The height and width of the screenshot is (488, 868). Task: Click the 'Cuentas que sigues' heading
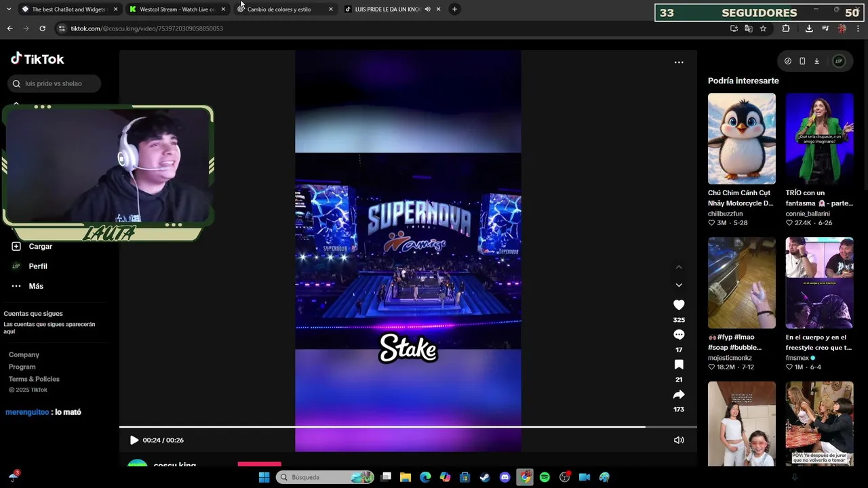coord(33,314)
